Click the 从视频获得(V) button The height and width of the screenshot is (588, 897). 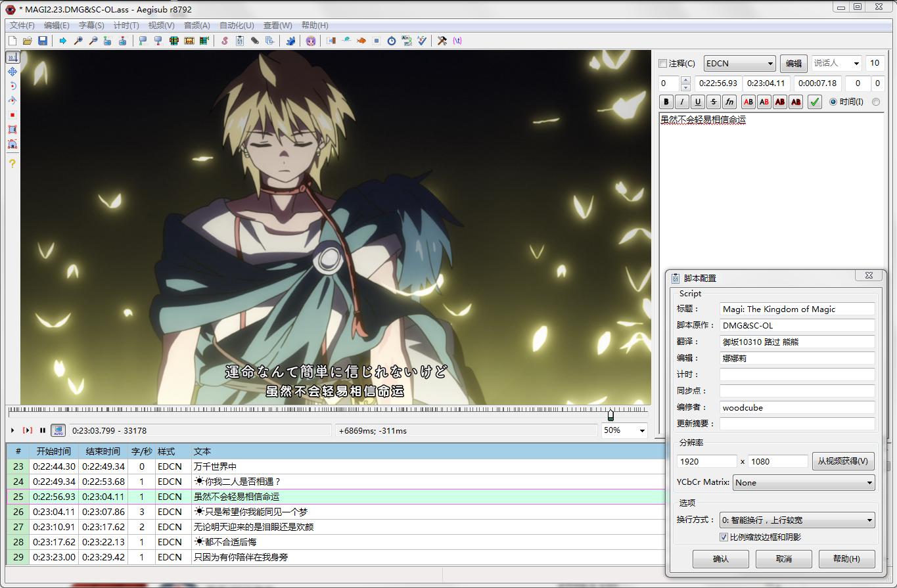coord(844,461)
